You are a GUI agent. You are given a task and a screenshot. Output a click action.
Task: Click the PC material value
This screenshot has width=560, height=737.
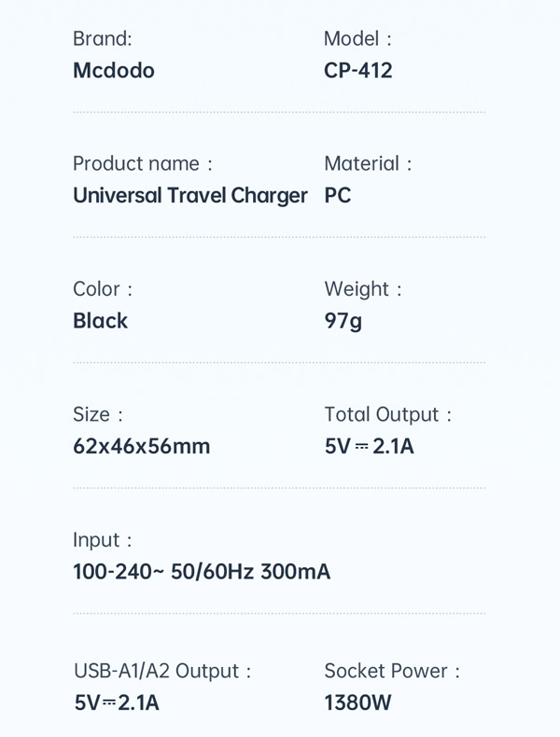point(338,195)
